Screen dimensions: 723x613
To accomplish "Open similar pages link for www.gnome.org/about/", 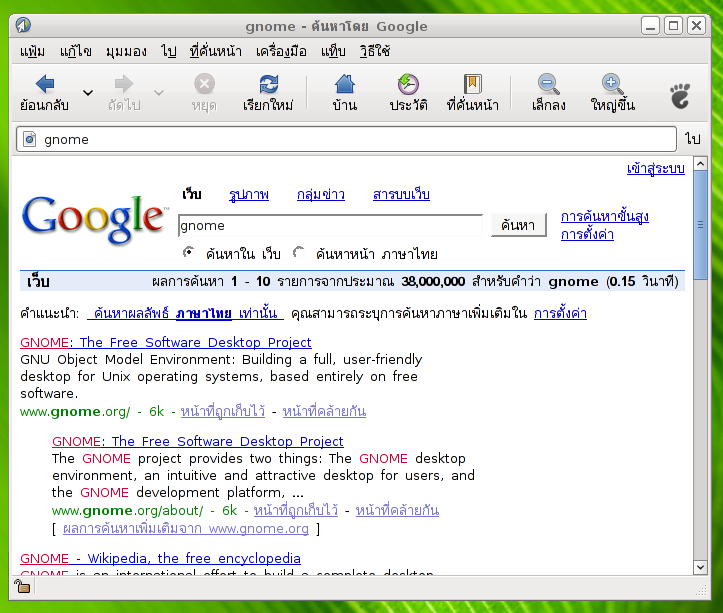I will coord(397,510).
